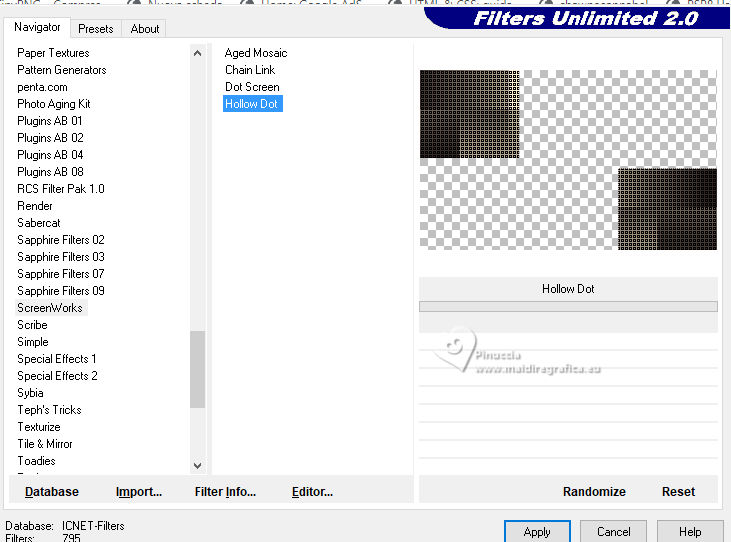Select RCS Filter Pak 1.0 category
The width and height of the screenshot is (731, 542).
coord(61,189)
